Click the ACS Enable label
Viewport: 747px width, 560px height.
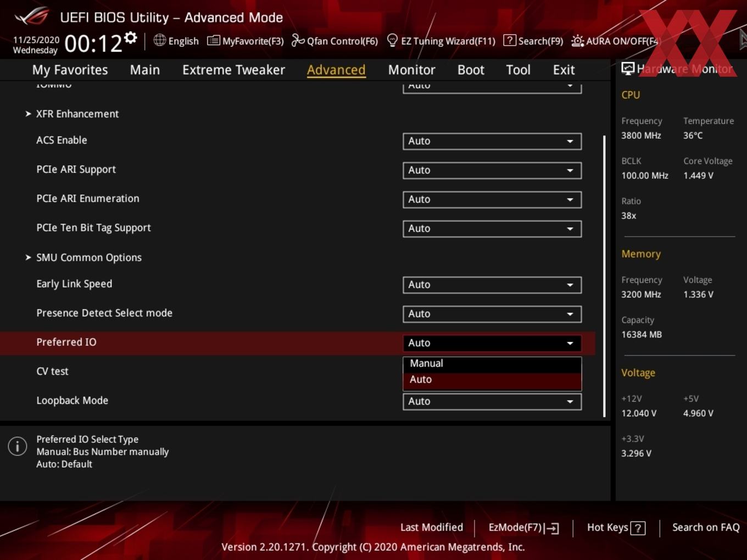(x=62, y=140)
